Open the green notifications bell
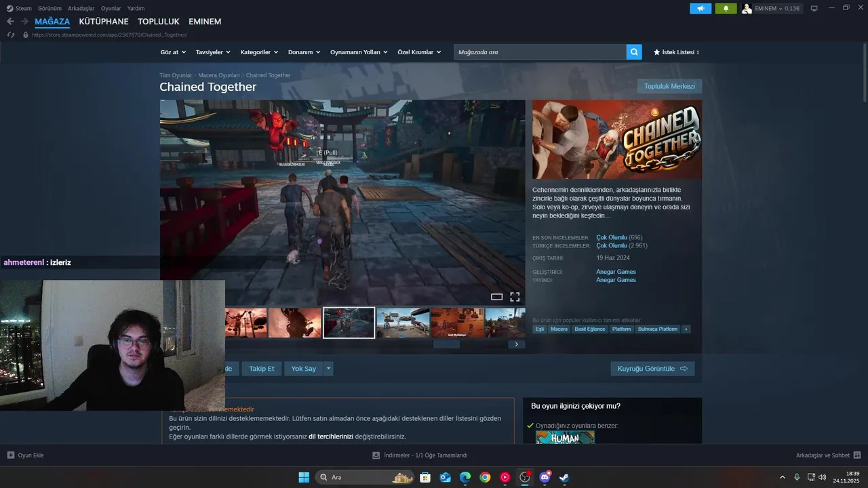 726,8
